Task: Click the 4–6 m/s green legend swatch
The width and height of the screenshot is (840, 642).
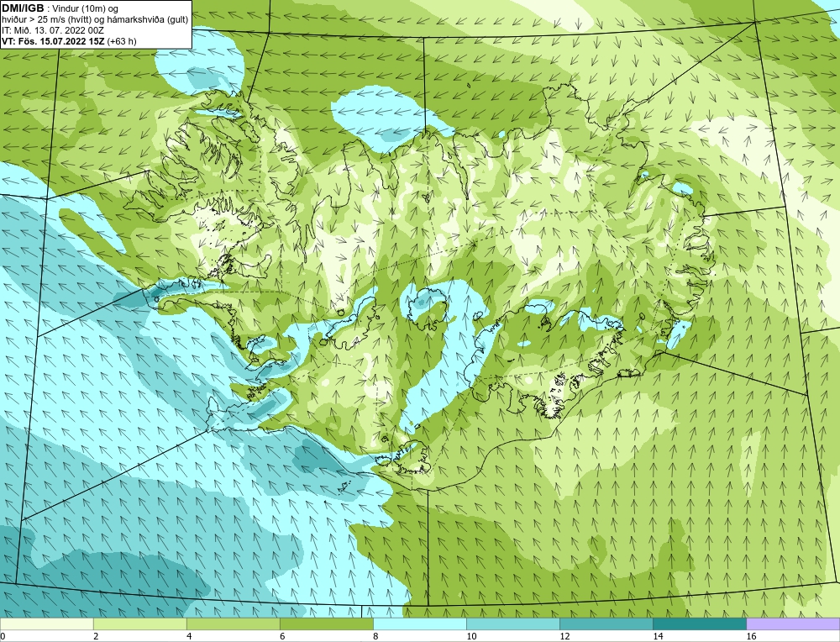Action: pos(233,624)
